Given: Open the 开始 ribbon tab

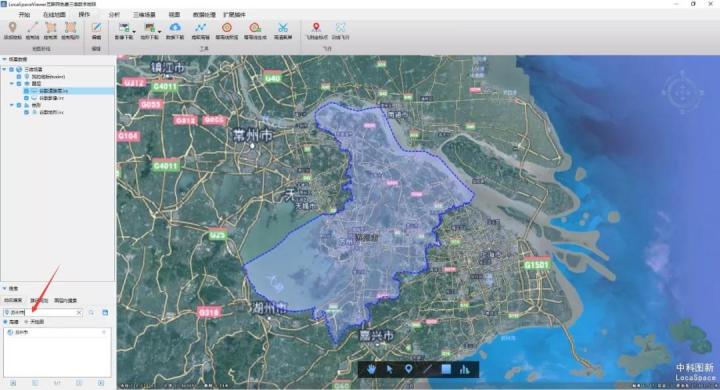Looking at the screenshot, I should pyautogui.click(x=24, y=15).
